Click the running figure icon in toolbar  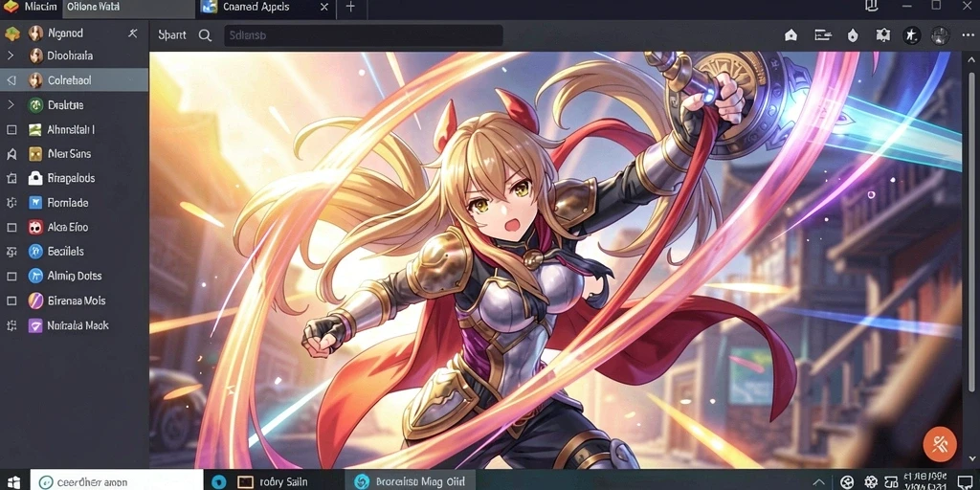(911, 35)
